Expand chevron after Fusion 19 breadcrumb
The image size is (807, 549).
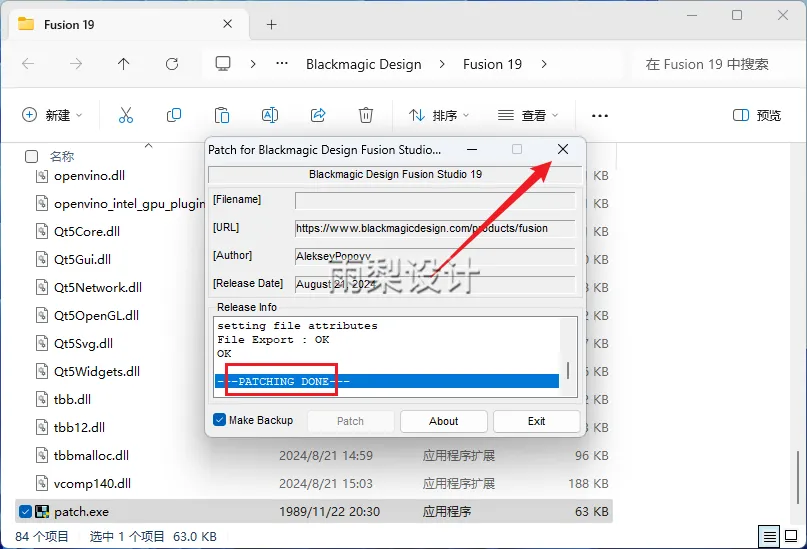(544, 64)
